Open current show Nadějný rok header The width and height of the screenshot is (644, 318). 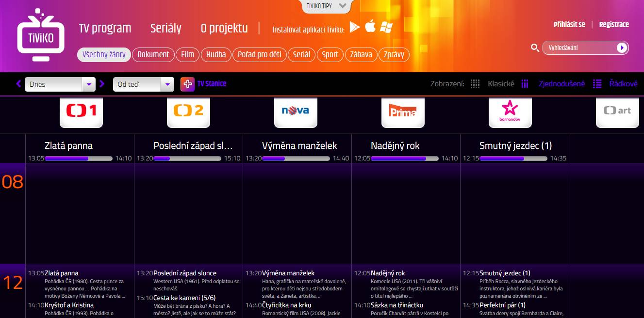coord(395,145)
